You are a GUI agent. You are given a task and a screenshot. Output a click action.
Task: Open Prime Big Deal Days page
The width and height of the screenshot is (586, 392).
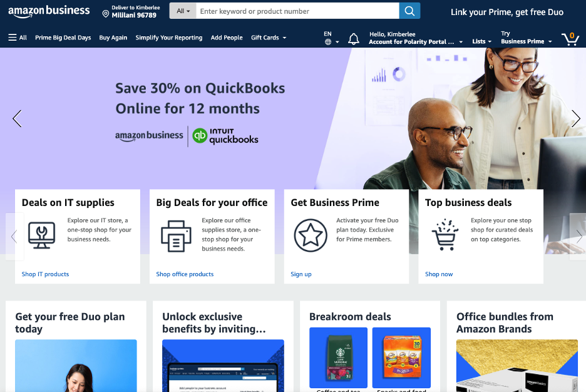[x=63, y=38]
